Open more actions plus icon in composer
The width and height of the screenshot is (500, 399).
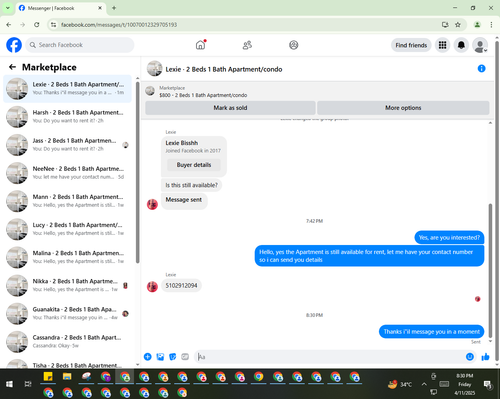click(147, 357)
